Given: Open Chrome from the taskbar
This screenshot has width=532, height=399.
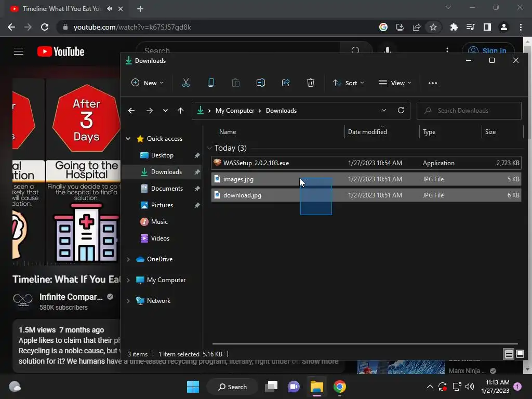Looking at the screenshot, I should tap(339, 387).
